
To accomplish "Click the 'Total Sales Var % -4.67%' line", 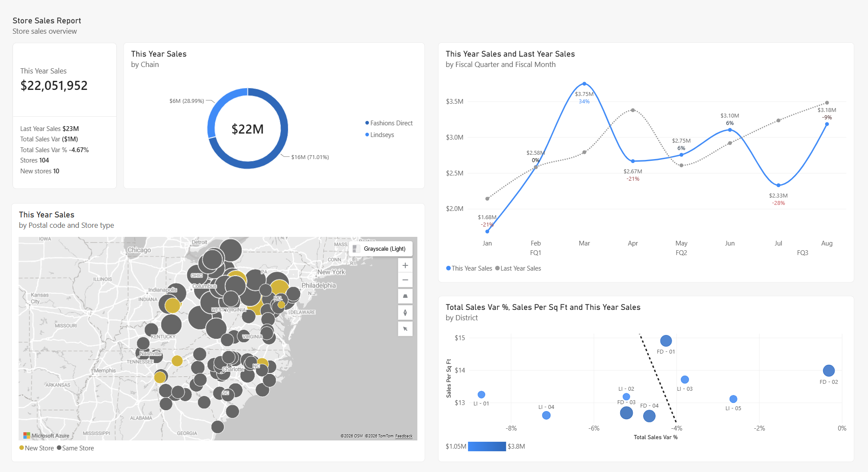I will 54,150.
